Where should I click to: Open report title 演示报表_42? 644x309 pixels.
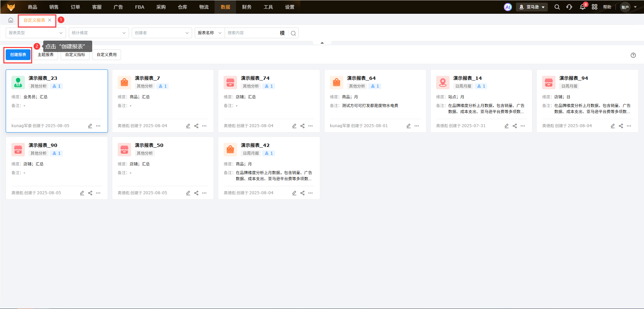click(255, 145)
